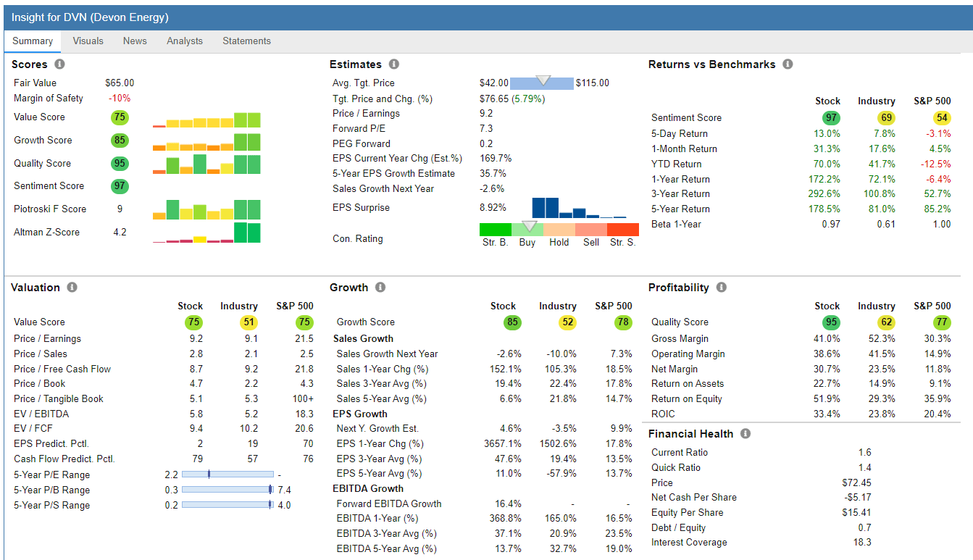The image size is (973, 560).
Task: Click the Growth Score 85 badge in Scores
Action: (x=120, y=141)
